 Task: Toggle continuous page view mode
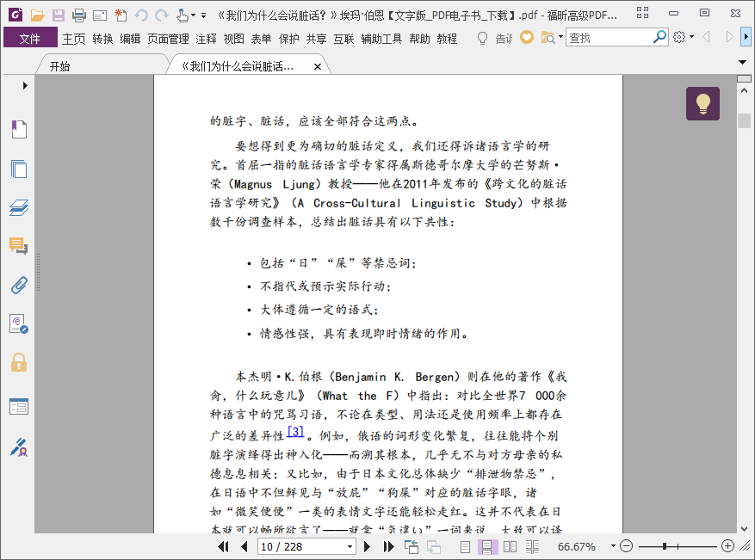pos(486,546)
